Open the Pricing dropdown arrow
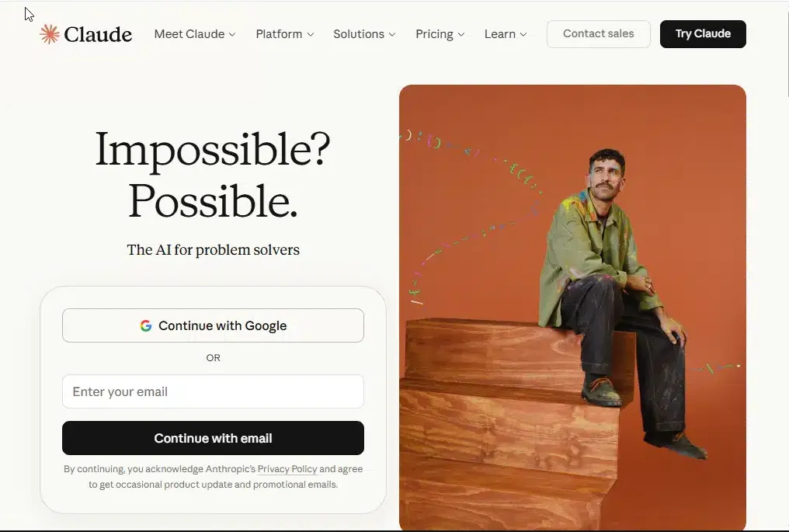789x532 pixels. [x=461, y=34]
